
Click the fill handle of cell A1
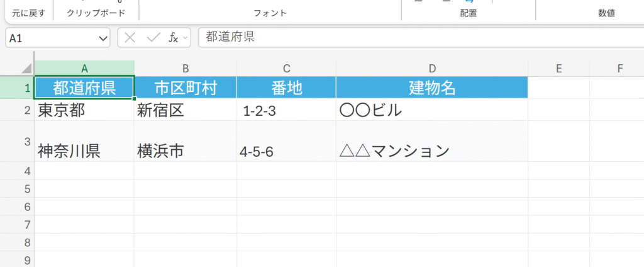pyautogui.click(x=135, y=99)
